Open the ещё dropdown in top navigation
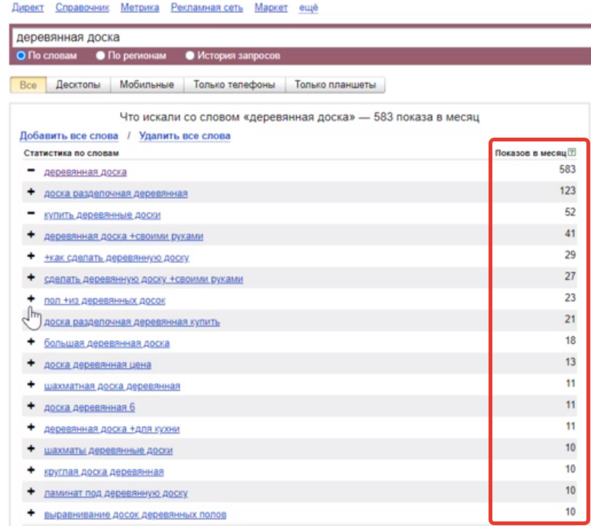This screenshot has height=526, width=591. pos(308,8)
